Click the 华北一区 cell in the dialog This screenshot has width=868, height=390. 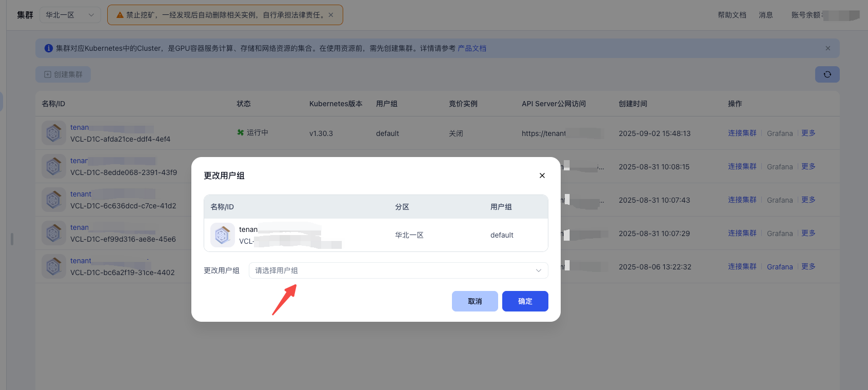click(x=409, y=235)
